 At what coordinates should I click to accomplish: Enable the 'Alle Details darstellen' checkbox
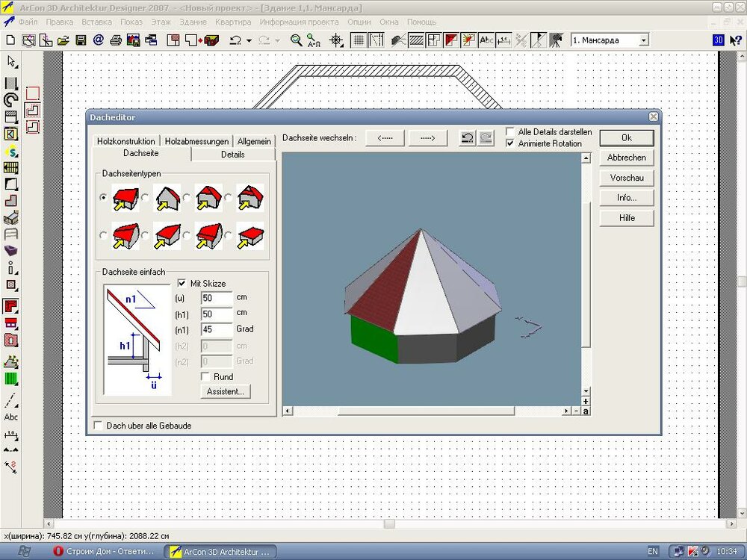(511, 132)
